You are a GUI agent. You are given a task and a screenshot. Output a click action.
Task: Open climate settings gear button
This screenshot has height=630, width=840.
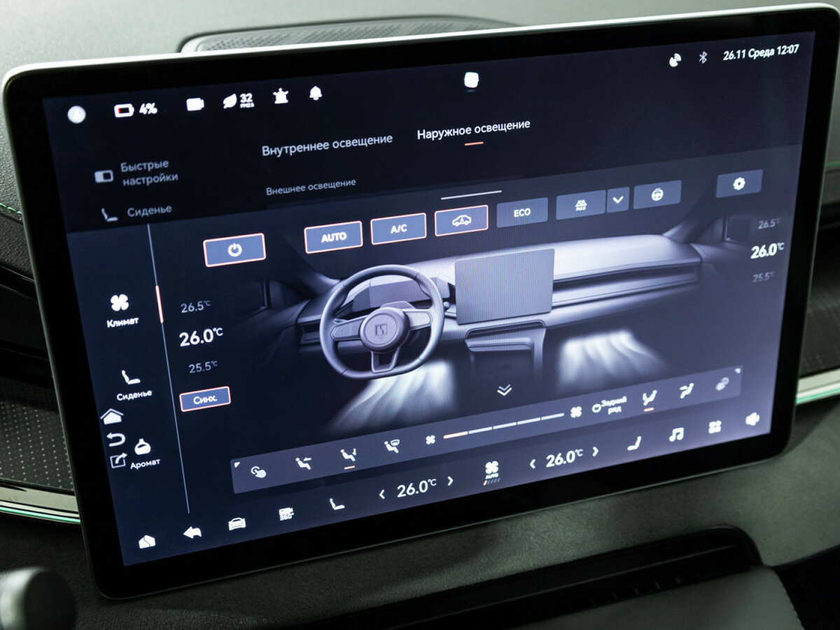pos(738,183)
